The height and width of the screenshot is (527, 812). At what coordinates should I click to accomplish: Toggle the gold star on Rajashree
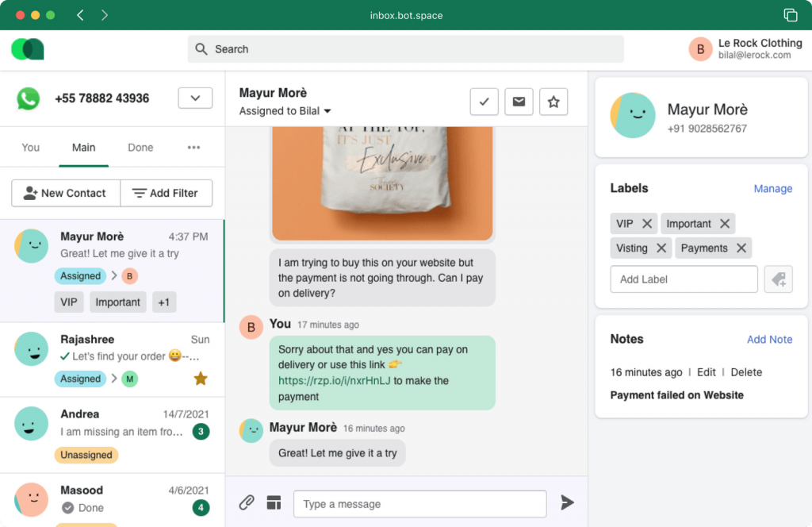tap(201, 379)
